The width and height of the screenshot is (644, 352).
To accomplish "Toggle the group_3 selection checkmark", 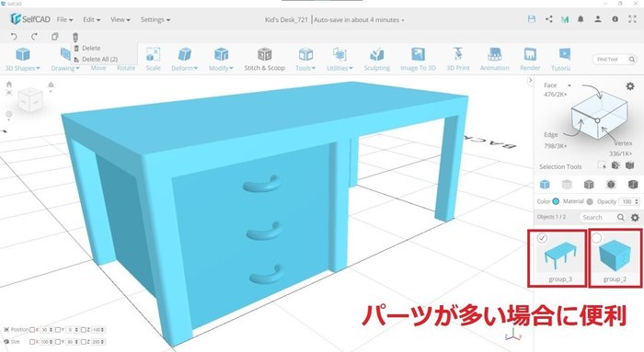I will (x=542, y=238).
